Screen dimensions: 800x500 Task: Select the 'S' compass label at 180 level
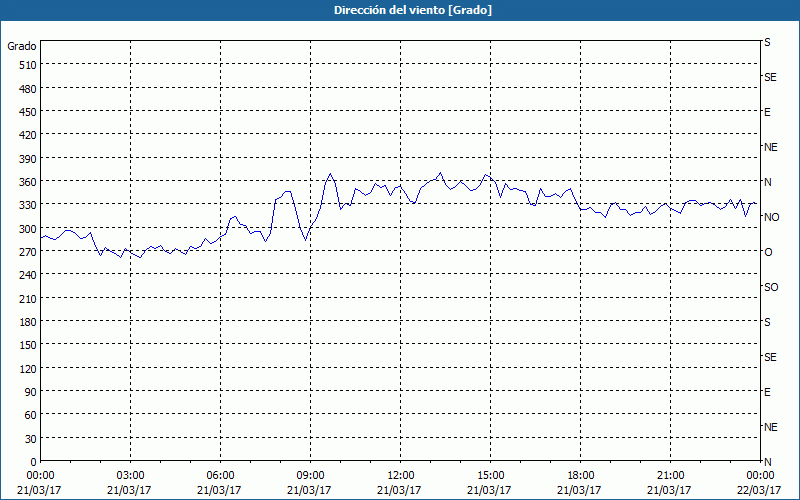[x=767, y=322]
